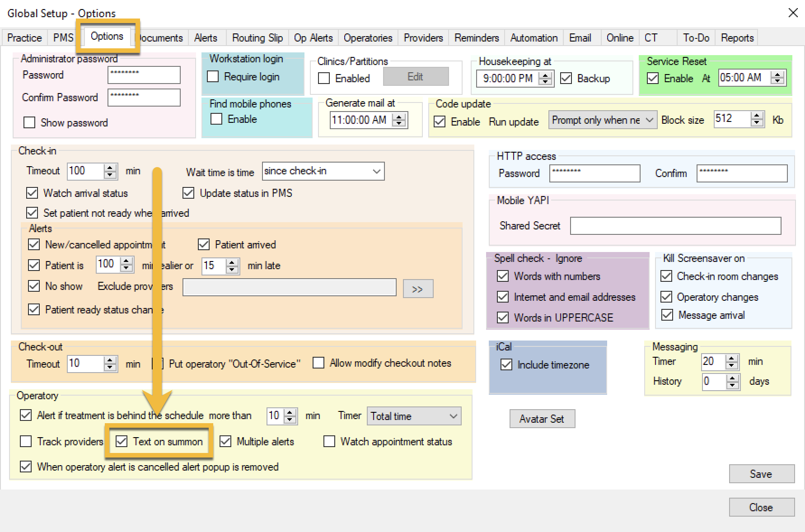
Task: Switch to the PMS tab
Action: click(63, 38)
